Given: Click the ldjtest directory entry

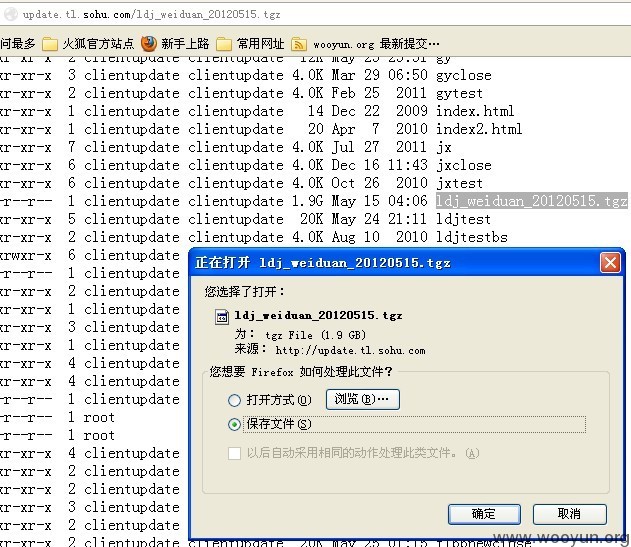Looking at the screenshot, I should 464,219.
